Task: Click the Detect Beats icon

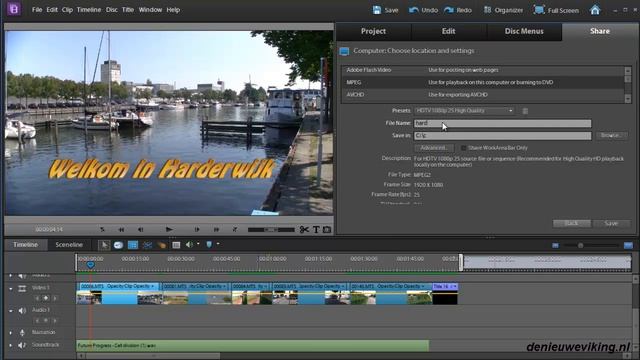Action: [x=176, y=245]
